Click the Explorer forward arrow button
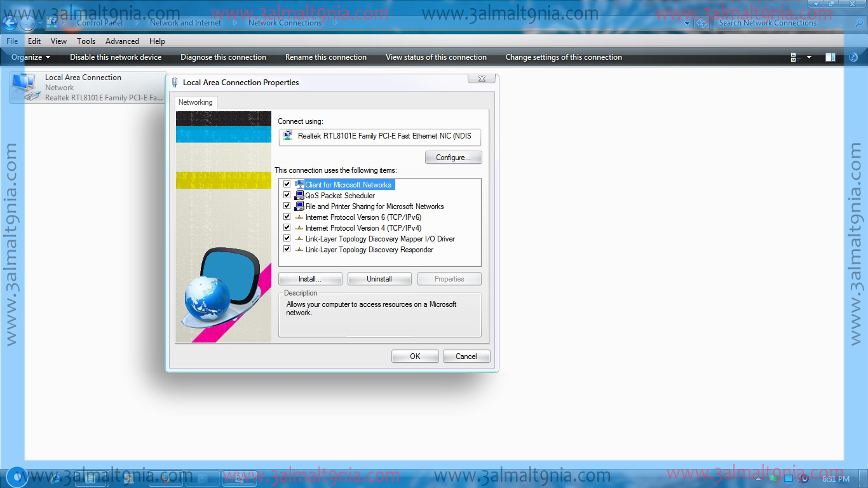 tap(27, 23)
